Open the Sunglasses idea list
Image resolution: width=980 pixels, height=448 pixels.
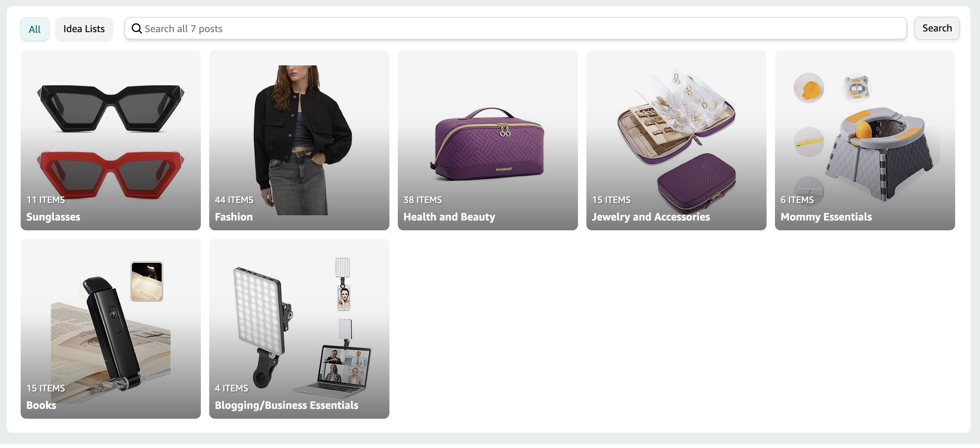(x=111, y=140)
